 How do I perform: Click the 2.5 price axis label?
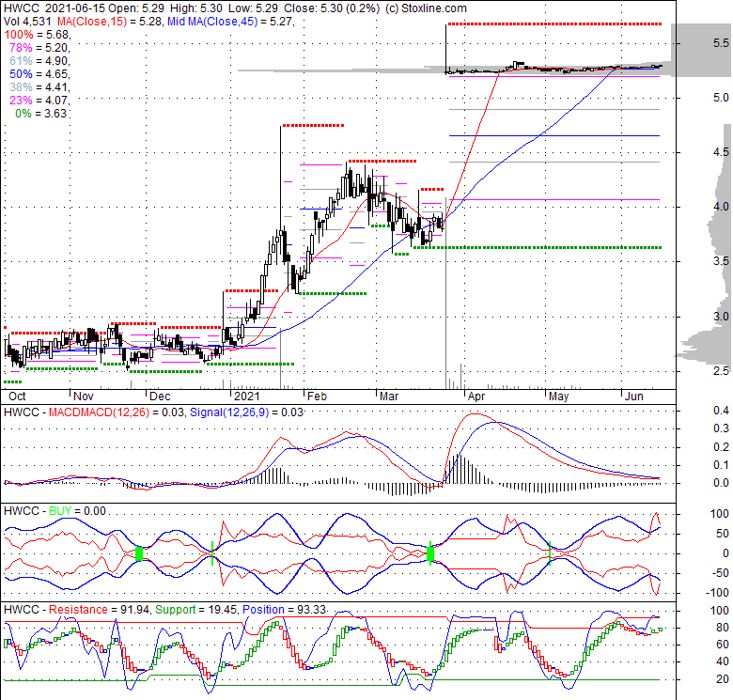pos(721,371)
